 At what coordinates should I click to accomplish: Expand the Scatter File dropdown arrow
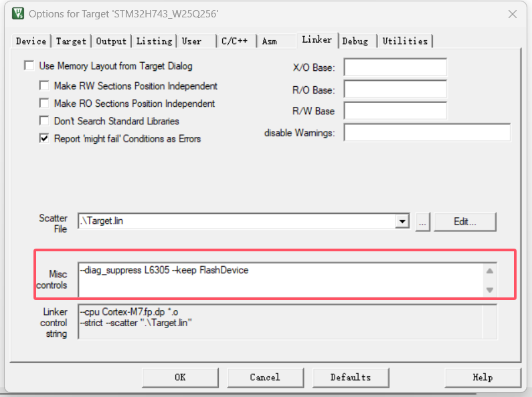(x=402, y=221)
